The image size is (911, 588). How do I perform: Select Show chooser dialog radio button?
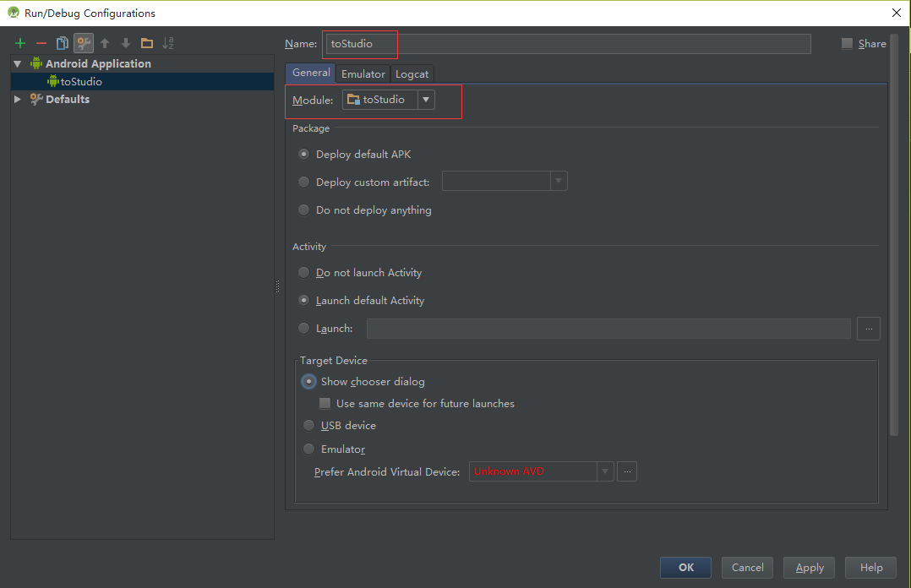(308, 382)
